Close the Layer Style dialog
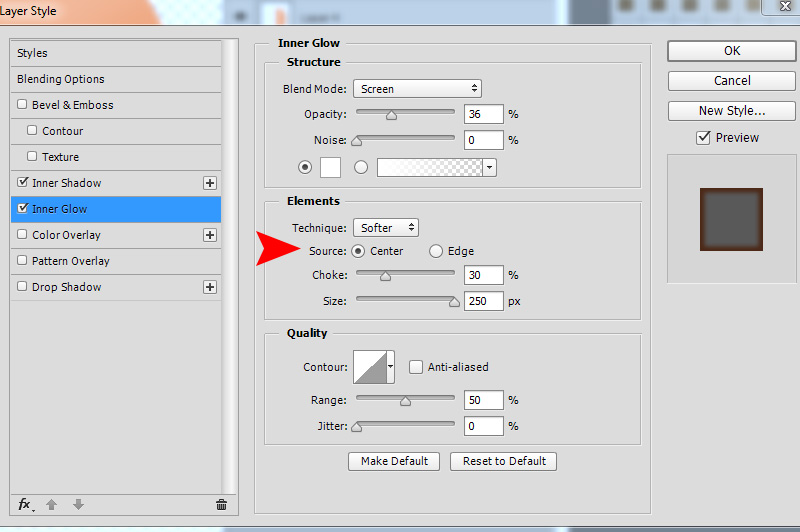 785,6
